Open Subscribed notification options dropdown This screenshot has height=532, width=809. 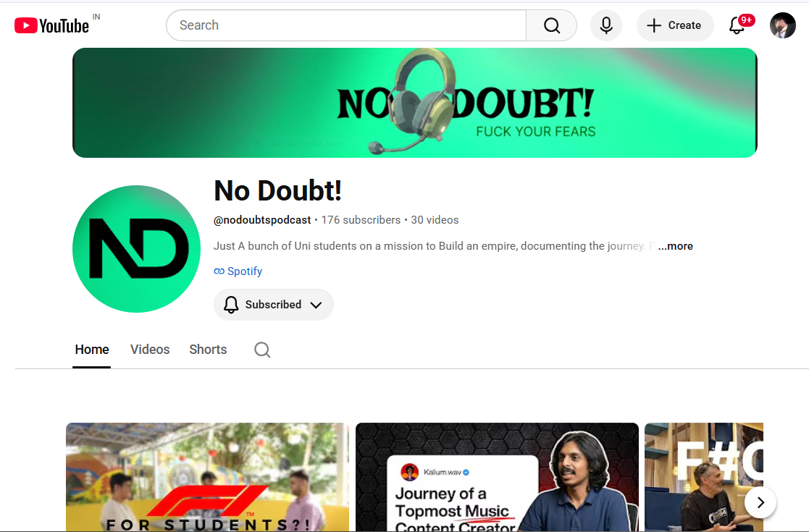coord(274,305)
